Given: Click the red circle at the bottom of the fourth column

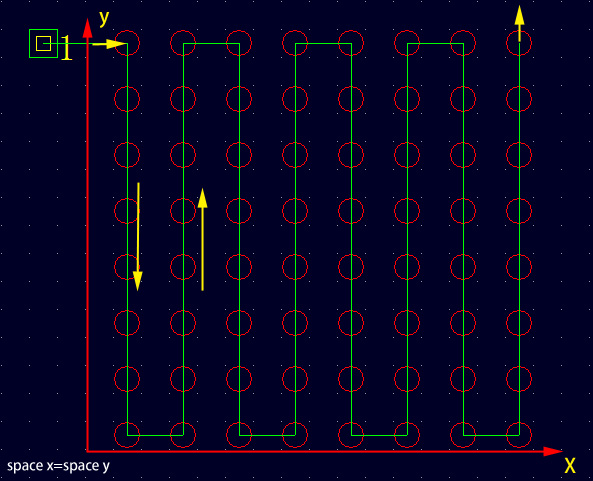Looking at the screenshot, I should coord(295,435).
